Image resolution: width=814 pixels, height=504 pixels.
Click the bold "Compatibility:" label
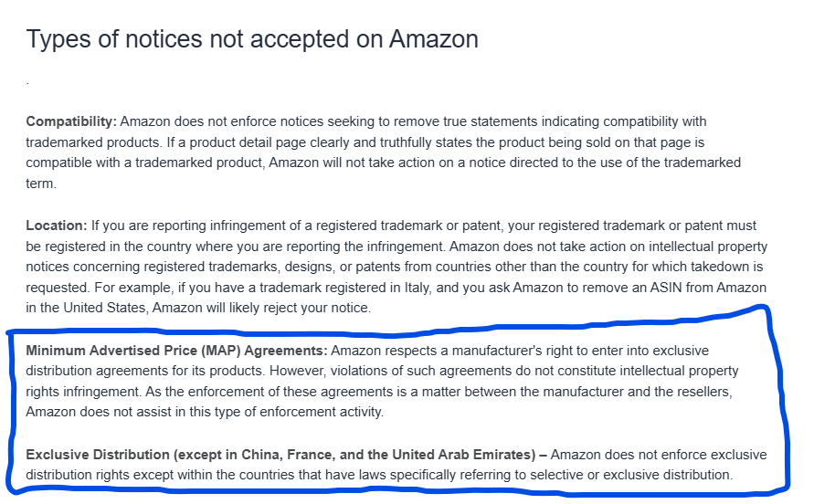[x=71, y=122]
